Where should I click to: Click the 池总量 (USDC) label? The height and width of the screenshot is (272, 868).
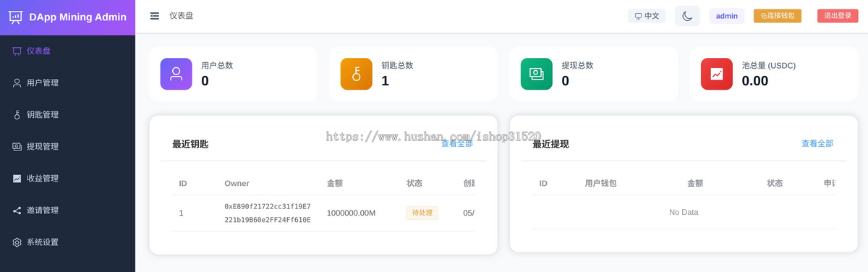click(x=769, y=65)
